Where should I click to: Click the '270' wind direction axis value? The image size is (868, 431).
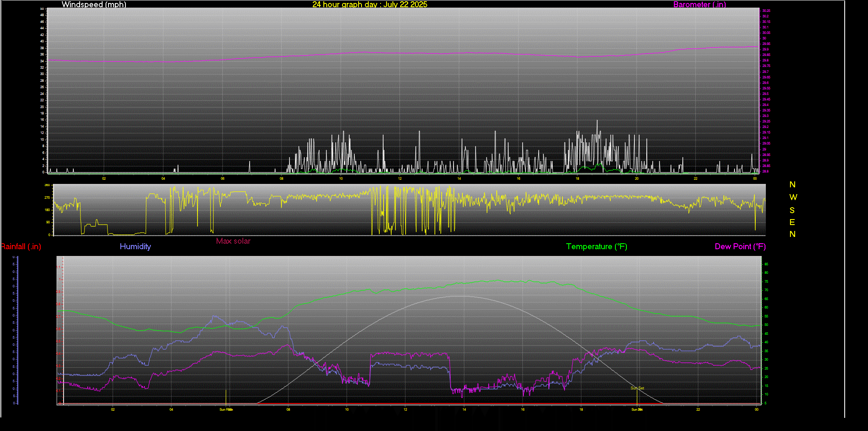[x=47, y=197]
